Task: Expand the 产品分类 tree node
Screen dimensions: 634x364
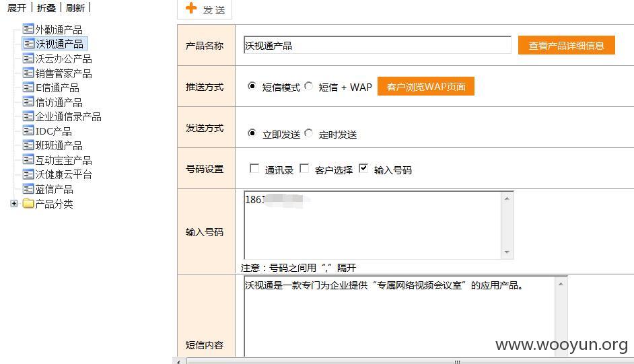Action: 14,204
